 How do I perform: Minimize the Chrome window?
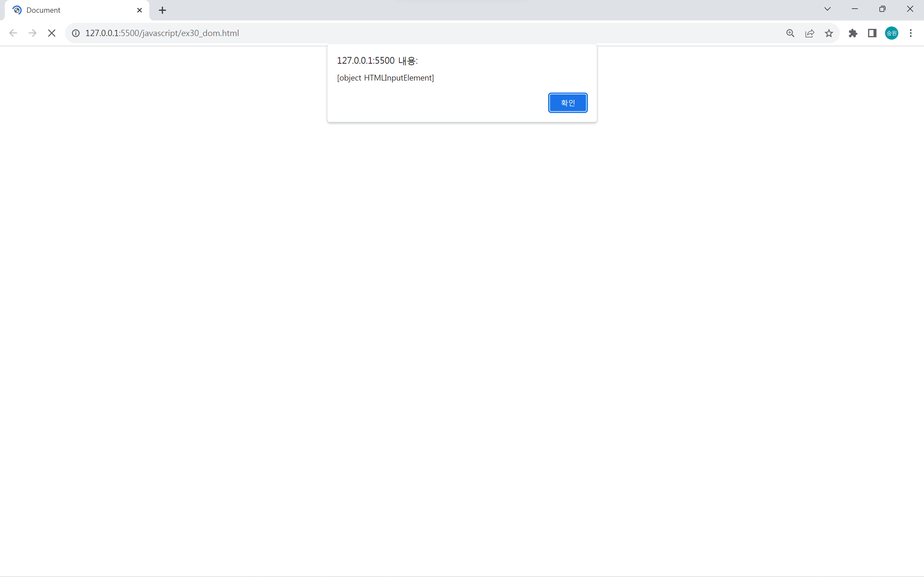coord(854,9)
